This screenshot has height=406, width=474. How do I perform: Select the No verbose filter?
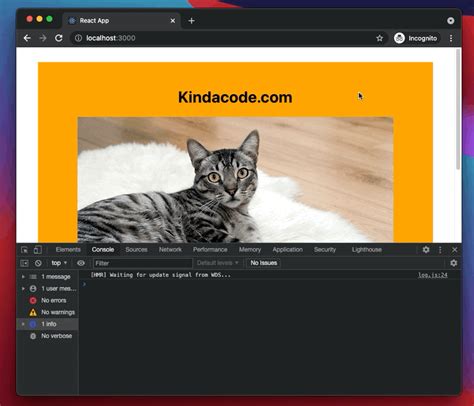[47, 336]
